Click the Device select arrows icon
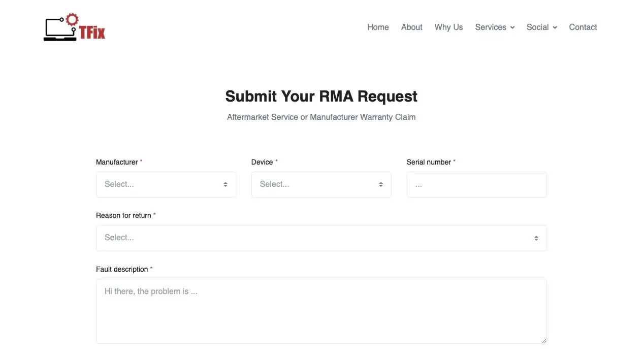Screen dimensions: 644x356 [381, 184]
